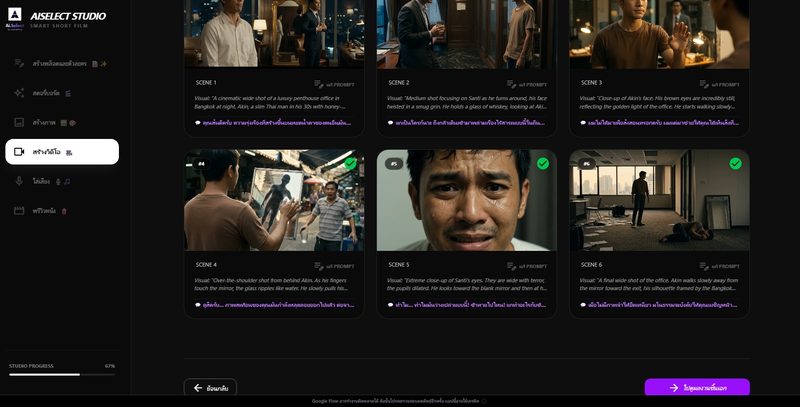
Task: Select the video camera step in sidebar
Action: point(62,152)
